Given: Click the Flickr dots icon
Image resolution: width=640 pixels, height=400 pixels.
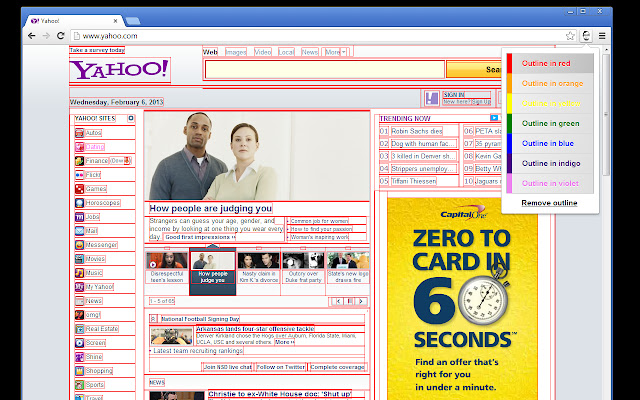Looking at the screenshot, I should [x=79, y=175].
